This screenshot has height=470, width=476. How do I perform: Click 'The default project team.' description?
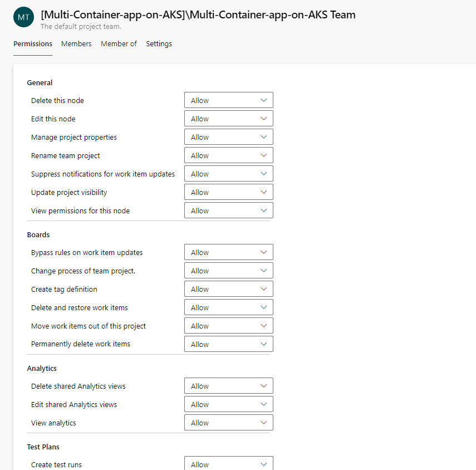click(x=81, y=26)
